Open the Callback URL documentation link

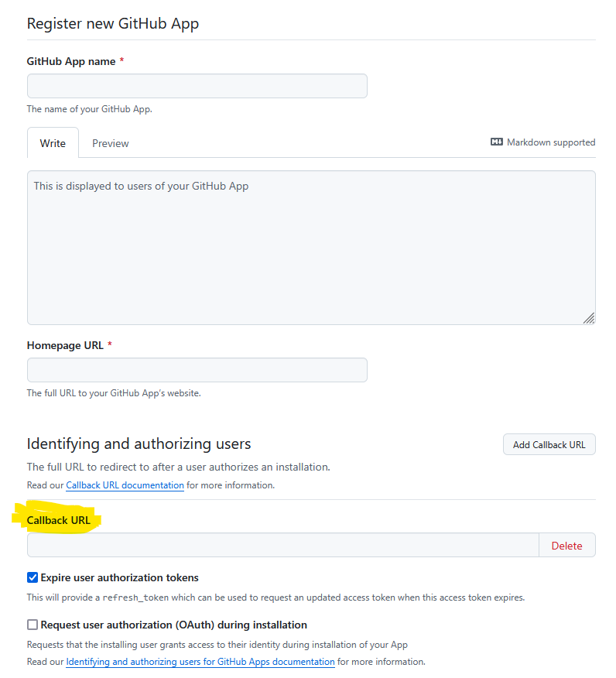(x=125, y=485)
